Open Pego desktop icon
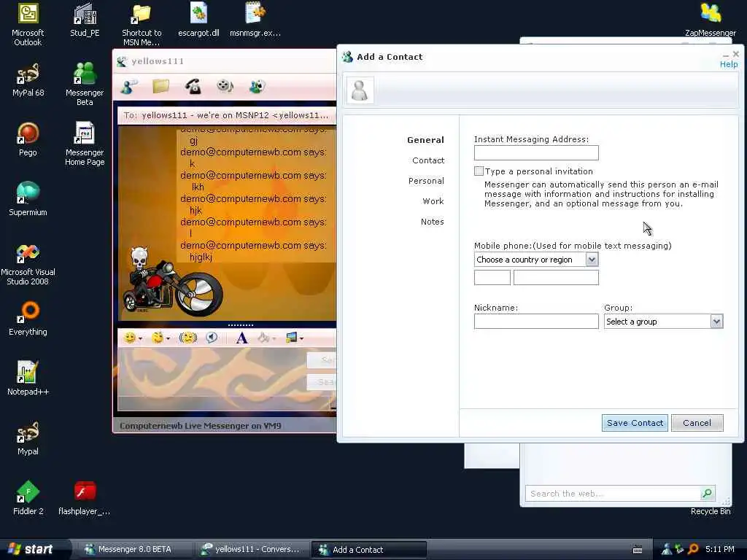This screenshot has height=560, width=747. pyautogui.click(x=28, y=139)
